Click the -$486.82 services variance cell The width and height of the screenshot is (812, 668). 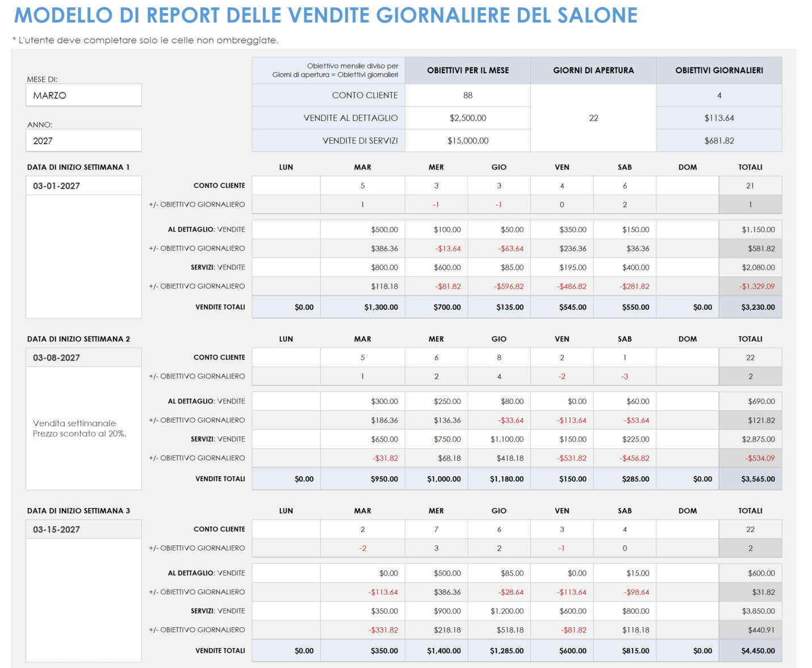click(x=562, y=287)
